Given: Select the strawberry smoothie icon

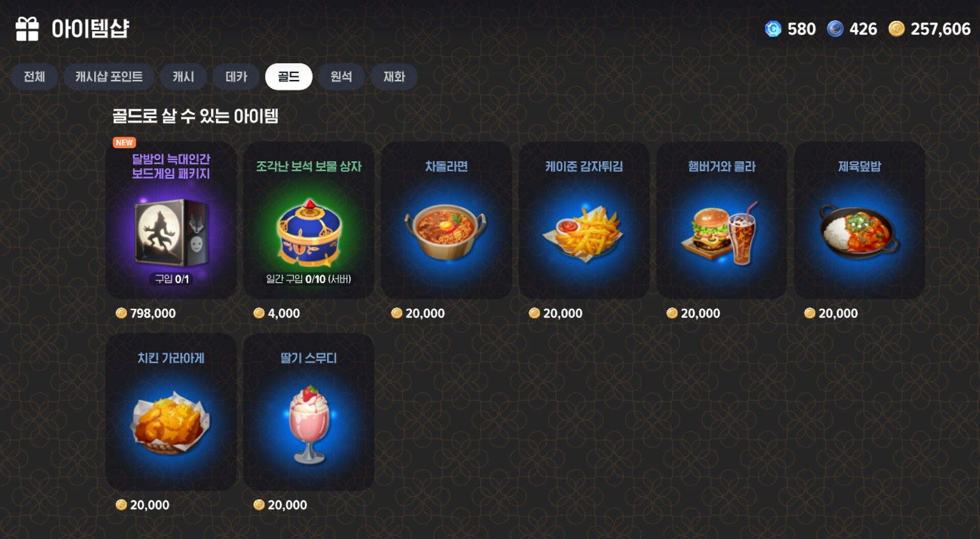Looking at the screenshot, I should (309, 425).
